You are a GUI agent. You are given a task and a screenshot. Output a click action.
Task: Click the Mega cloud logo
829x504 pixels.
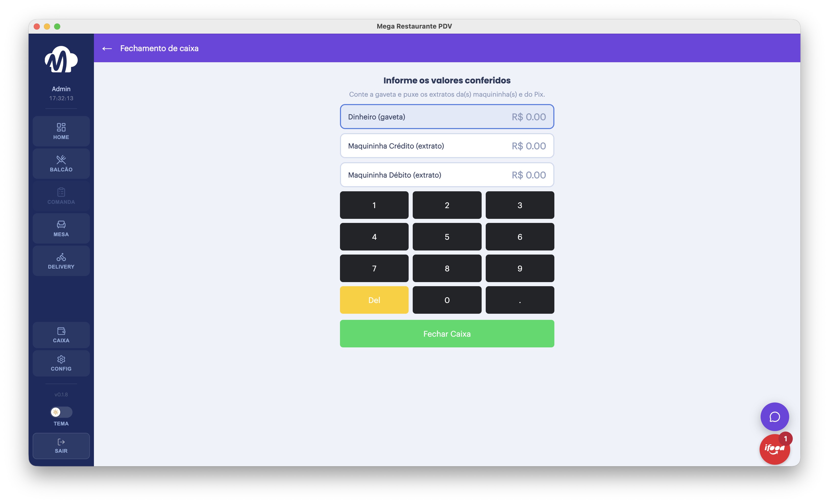point(61,59)
